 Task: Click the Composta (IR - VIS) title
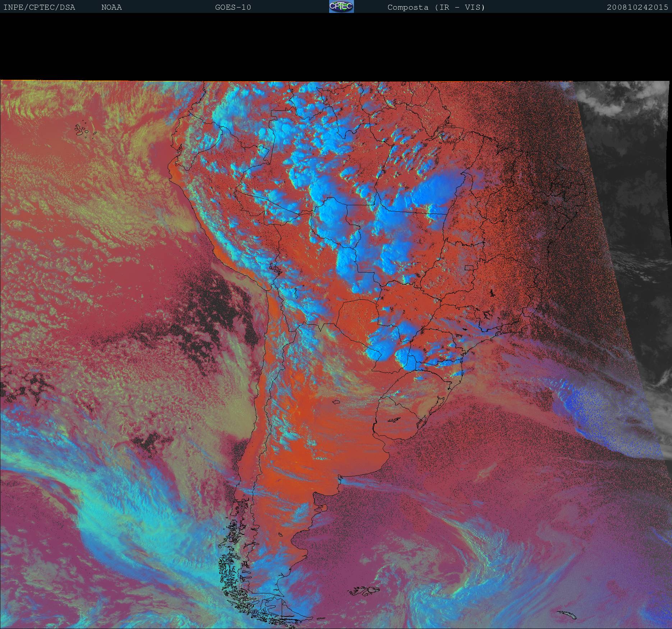(x=436, y=8)
